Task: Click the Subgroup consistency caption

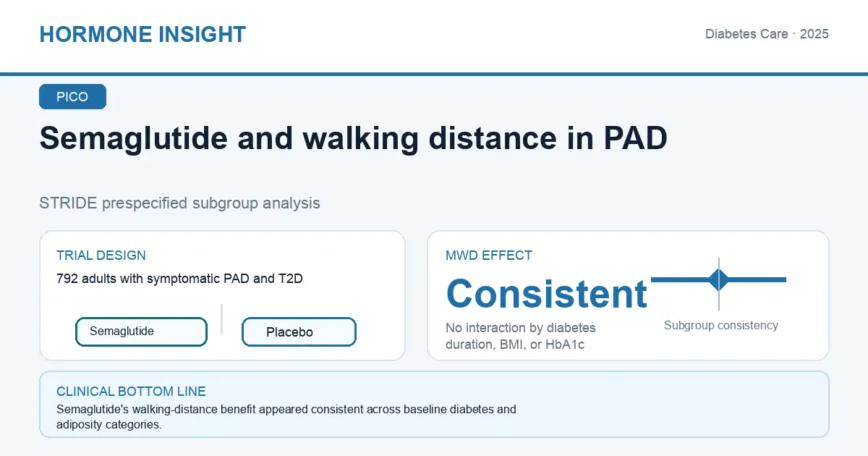Action: click(x=721, y=326)
